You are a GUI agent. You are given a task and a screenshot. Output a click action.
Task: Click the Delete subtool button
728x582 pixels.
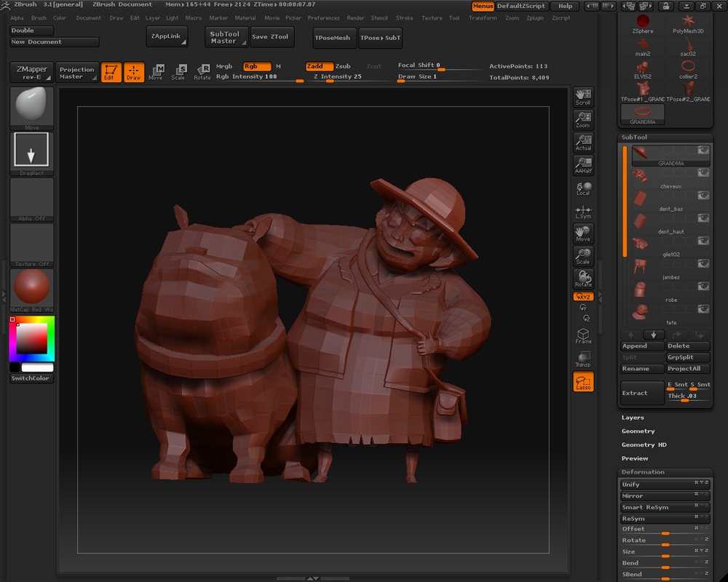pyautogui.click(x=688, y=346)
